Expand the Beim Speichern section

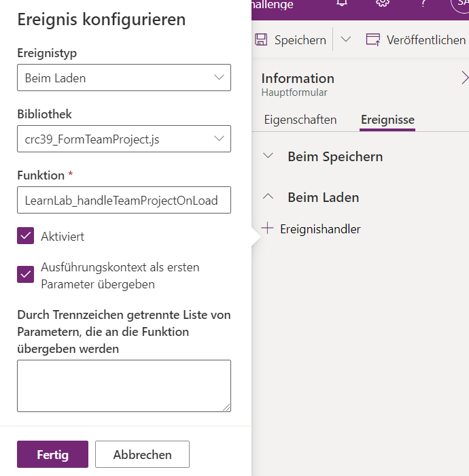click(x=268, y=156)
